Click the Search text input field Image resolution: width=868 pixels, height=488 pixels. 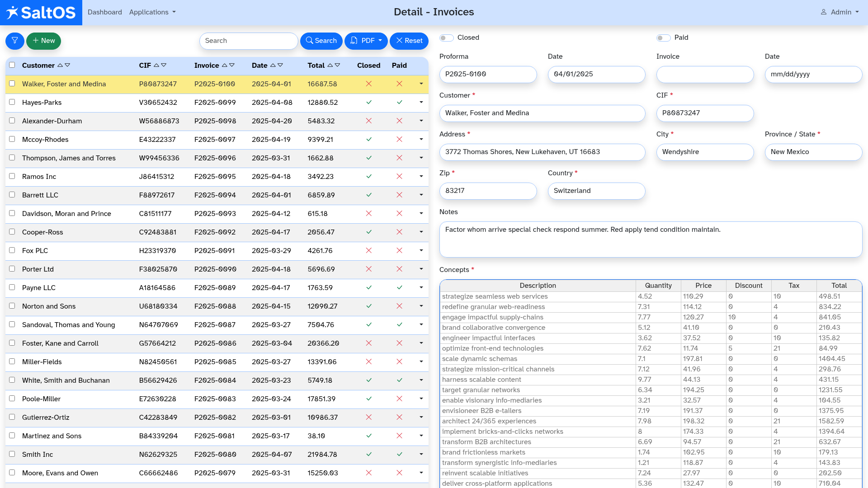tap(248, 41)
